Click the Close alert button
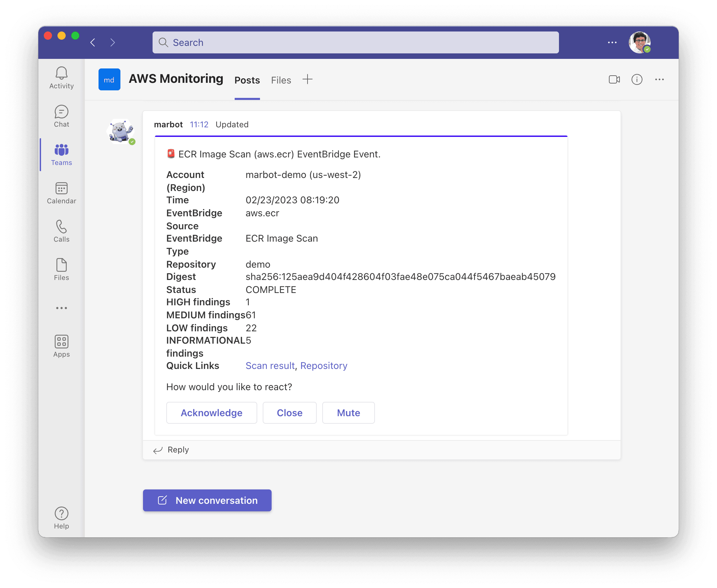 coord(290,413)
